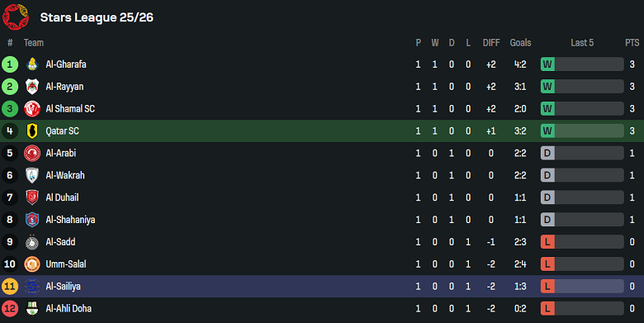Open Al-Gharafa club crest icon

coord(32,64)
